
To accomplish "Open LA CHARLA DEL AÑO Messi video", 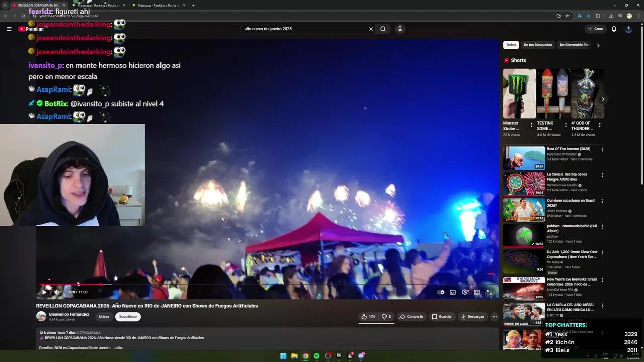I will coord(524,314).
